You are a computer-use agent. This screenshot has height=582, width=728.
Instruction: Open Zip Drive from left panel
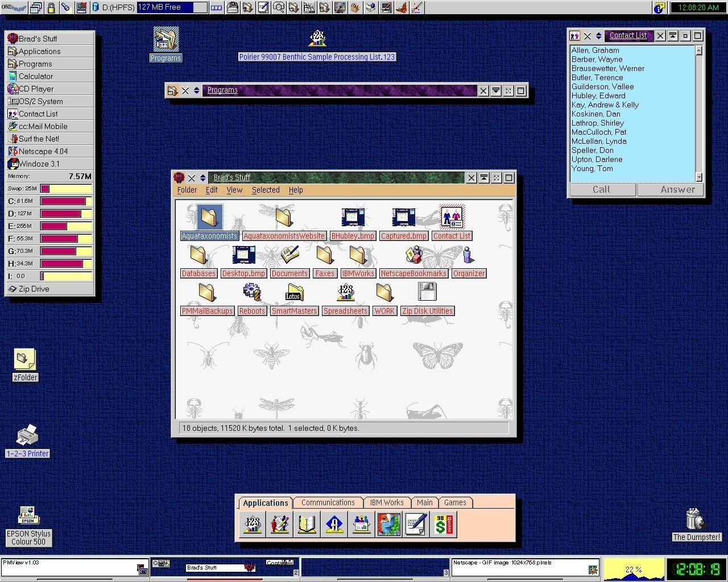pyautogui.click(x=50, y=289)
